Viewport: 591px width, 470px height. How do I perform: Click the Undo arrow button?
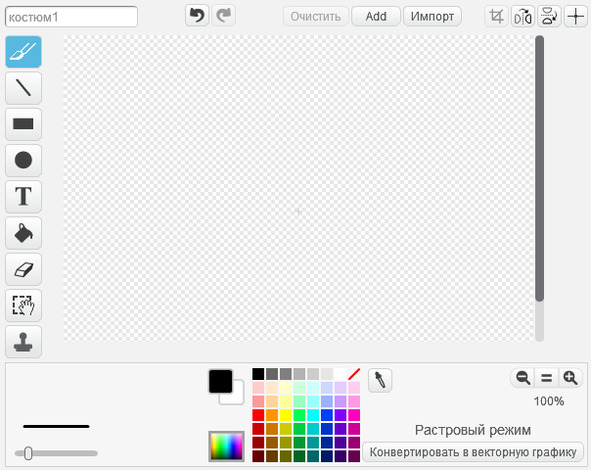click(197, 16)
